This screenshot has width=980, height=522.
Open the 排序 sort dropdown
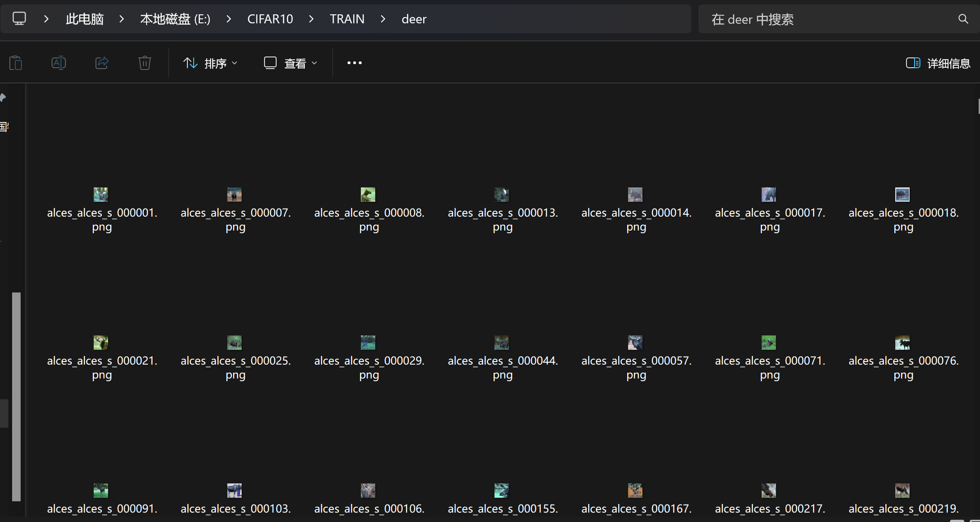point(210,63)
